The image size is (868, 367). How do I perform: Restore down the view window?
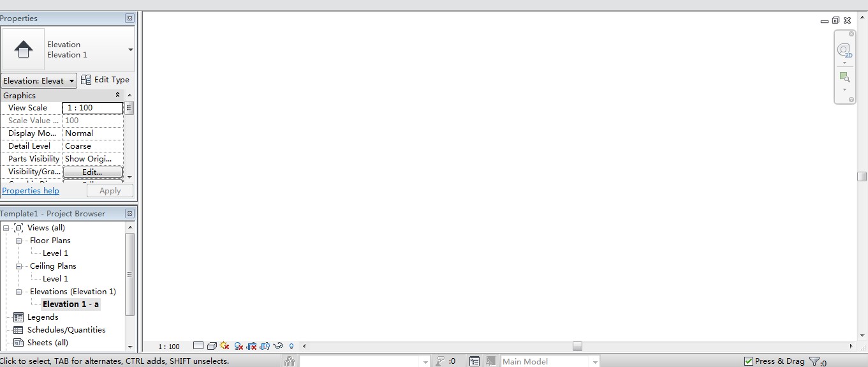[835, 20]
